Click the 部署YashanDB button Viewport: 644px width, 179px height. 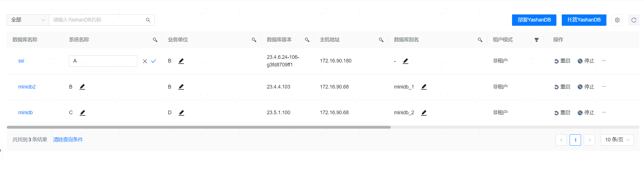tap(534, 20)
